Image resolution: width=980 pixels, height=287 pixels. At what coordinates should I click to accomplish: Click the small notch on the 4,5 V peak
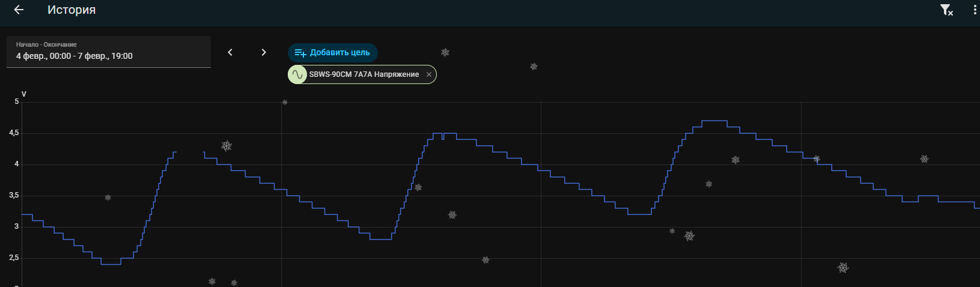(x=443, y=137)
